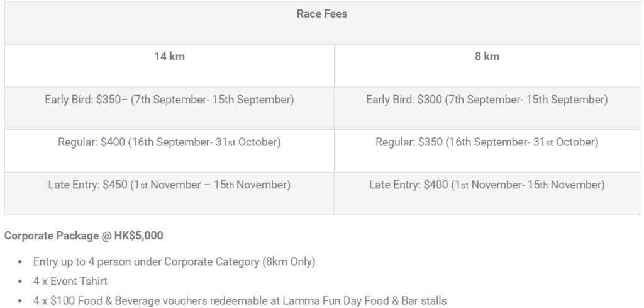
Task: Click the Food & Beverage vouchers line
Action: 240,301
